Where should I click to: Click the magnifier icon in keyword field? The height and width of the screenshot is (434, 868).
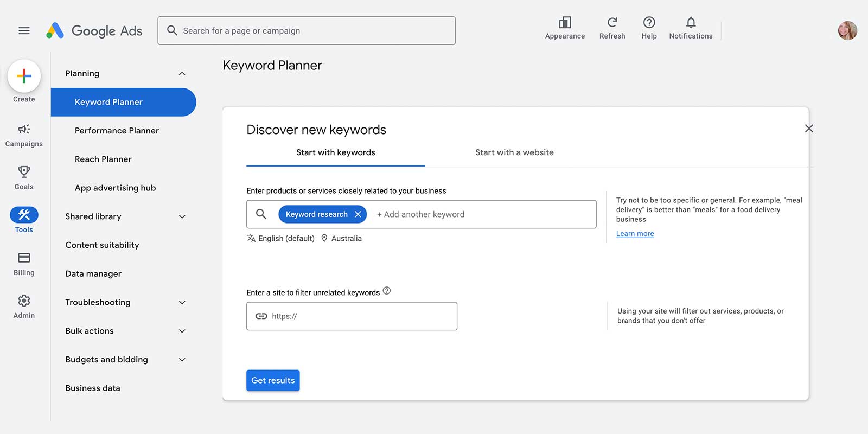click(261, 214)
